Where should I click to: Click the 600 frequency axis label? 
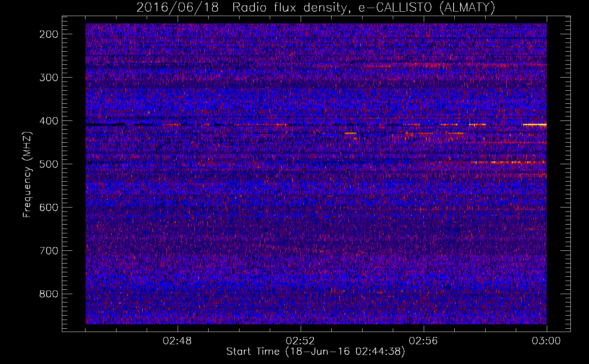point(48,207)
